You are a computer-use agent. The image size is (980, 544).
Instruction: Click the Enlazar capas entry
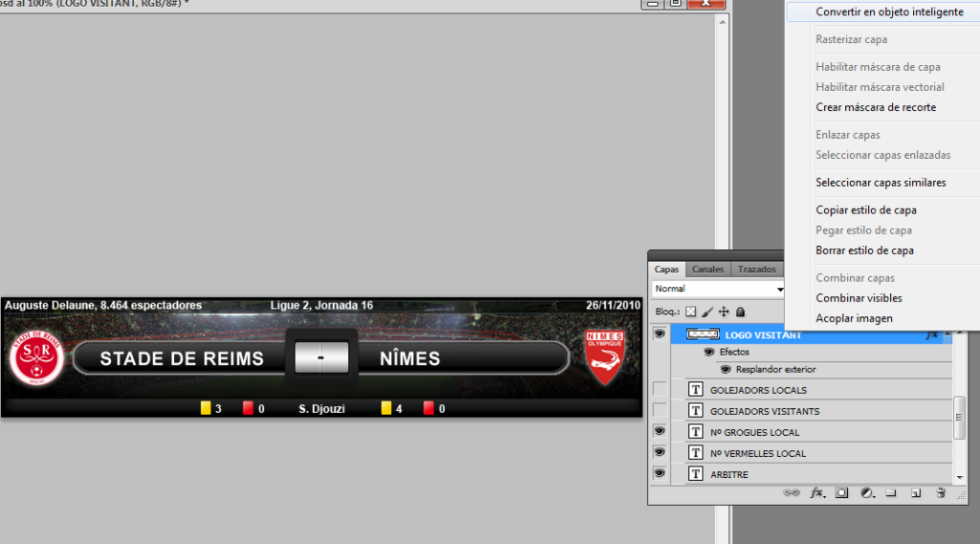[x=848, y=135]
